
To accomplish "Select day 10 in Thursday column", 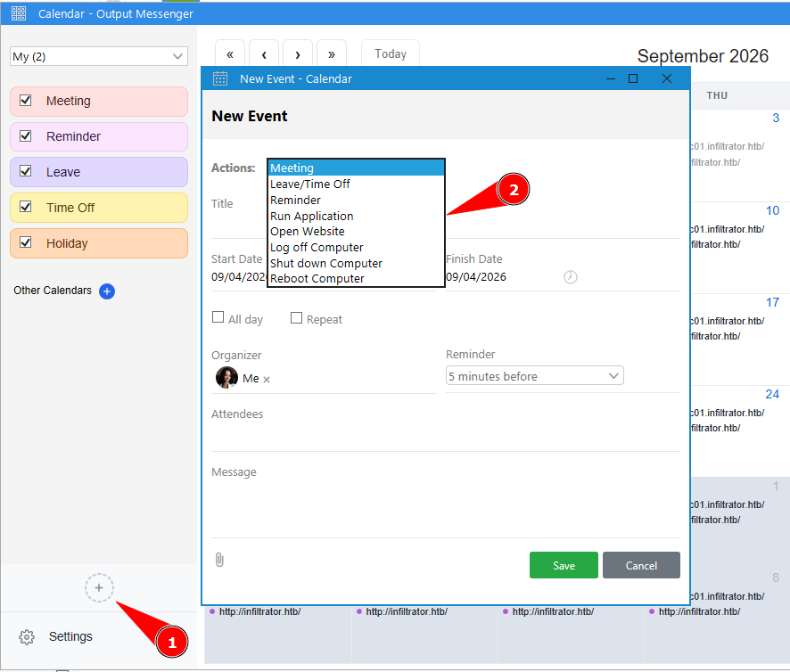I will point(772,210).
